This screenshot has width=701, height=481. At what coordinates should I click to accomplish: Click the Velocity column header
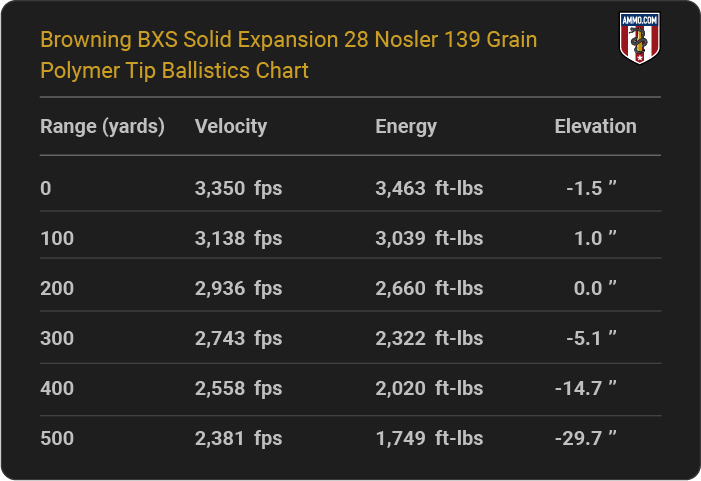231,127
